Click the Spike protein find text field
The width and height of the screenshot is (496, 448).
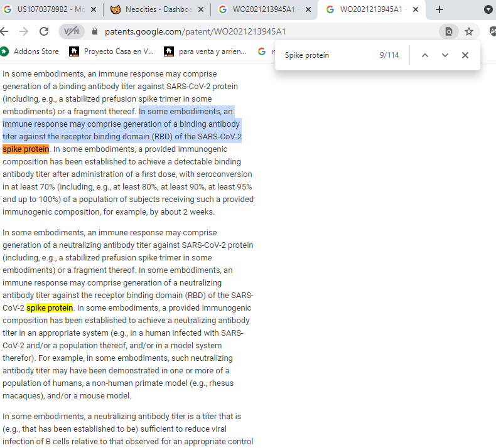click(x=326, y=55)
